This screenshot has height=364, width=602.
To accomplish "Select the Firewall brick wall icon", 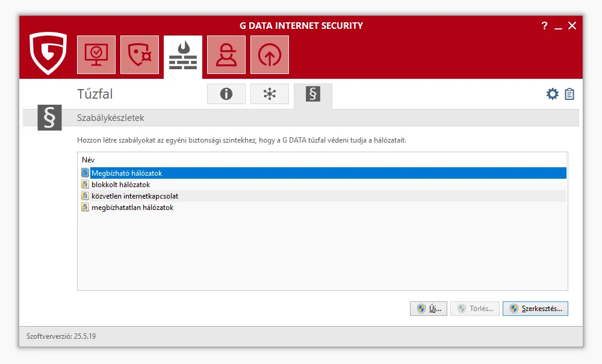I will click(183, 55).
